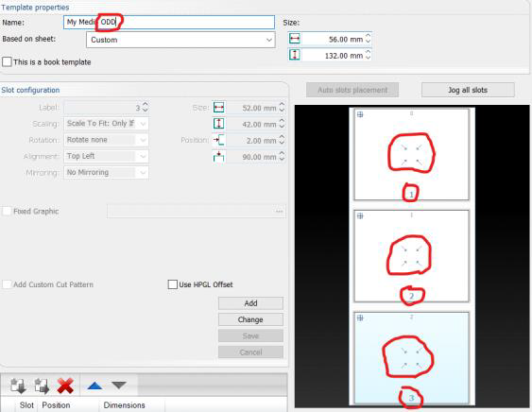The image size is (532, 412).
Task: Click the Add button
Action: [x=250, y=303]
